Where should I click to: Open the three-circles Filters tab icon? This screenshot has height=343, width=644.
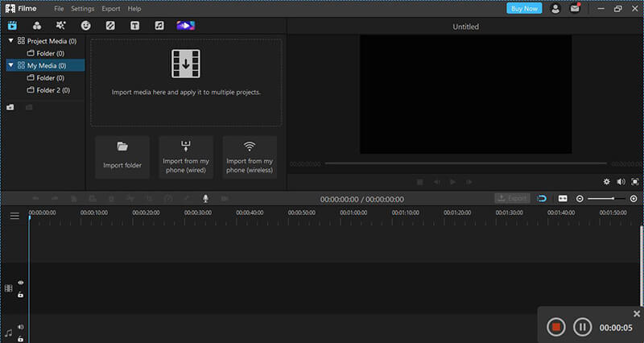(x=36, y=26)
